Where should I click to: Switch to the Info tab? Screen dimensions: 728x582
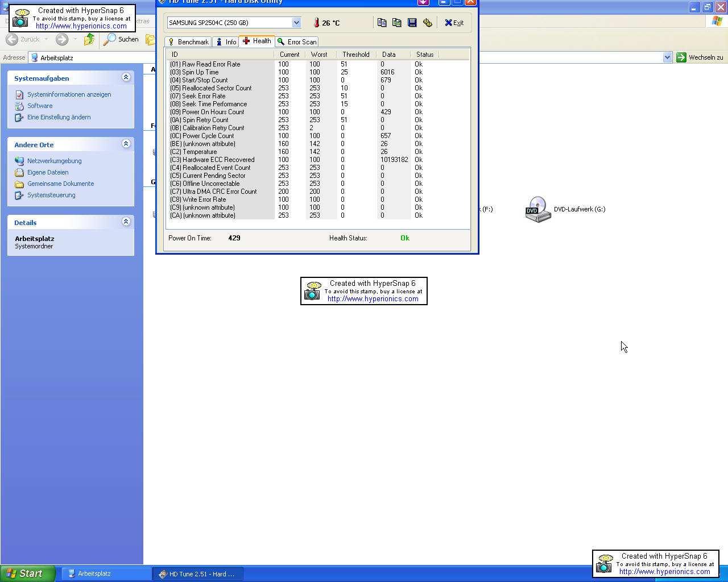coord(226,42)
